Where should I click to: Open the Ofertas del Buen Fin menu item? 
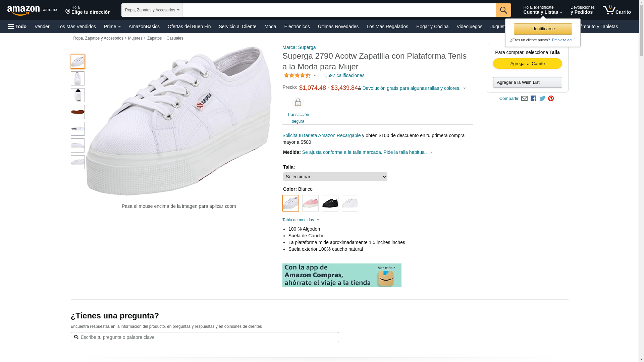[x=189, y=26]
